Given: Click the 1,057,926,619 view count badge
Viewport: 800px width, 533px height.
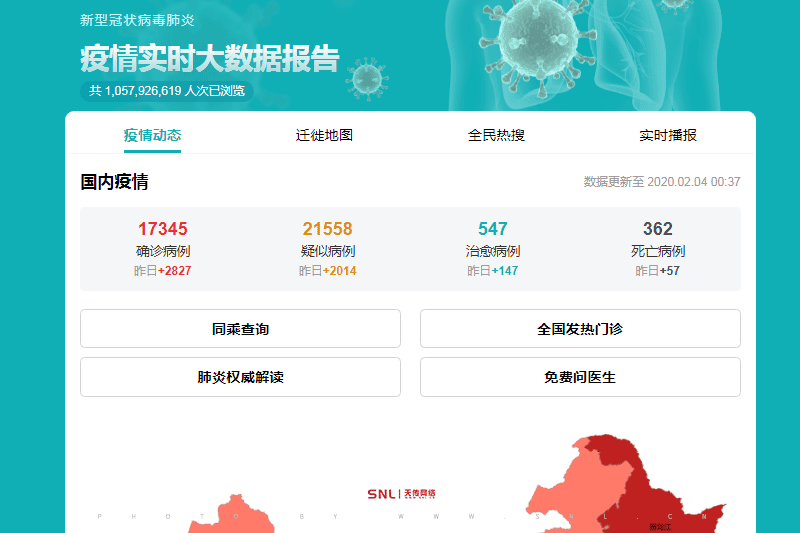Looking at the screenshot, I should (x=166, y=91).
